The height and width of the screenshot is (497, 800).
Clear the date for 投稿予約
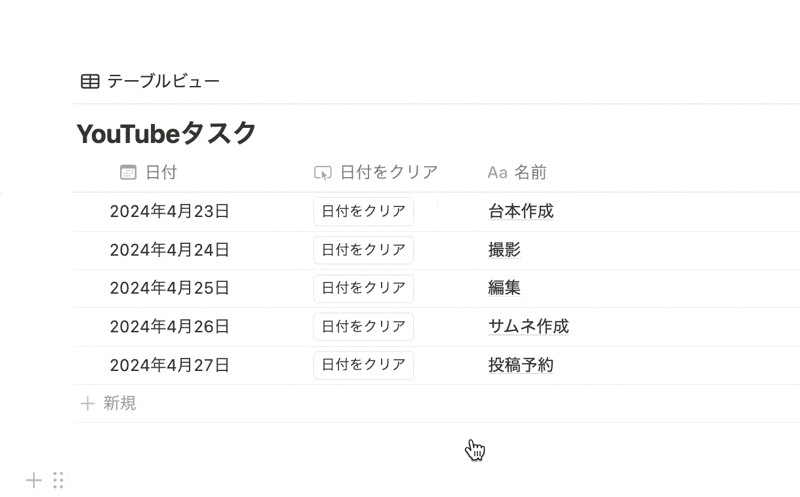pos(363,365)
